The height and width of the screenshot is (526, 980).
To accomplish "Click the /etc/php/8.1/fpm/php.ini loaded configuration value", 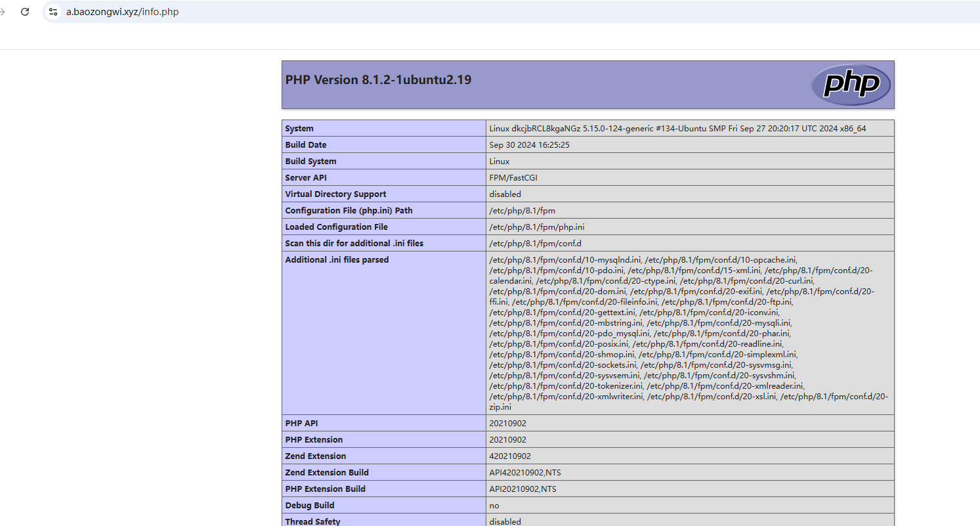I will (536, 227).
